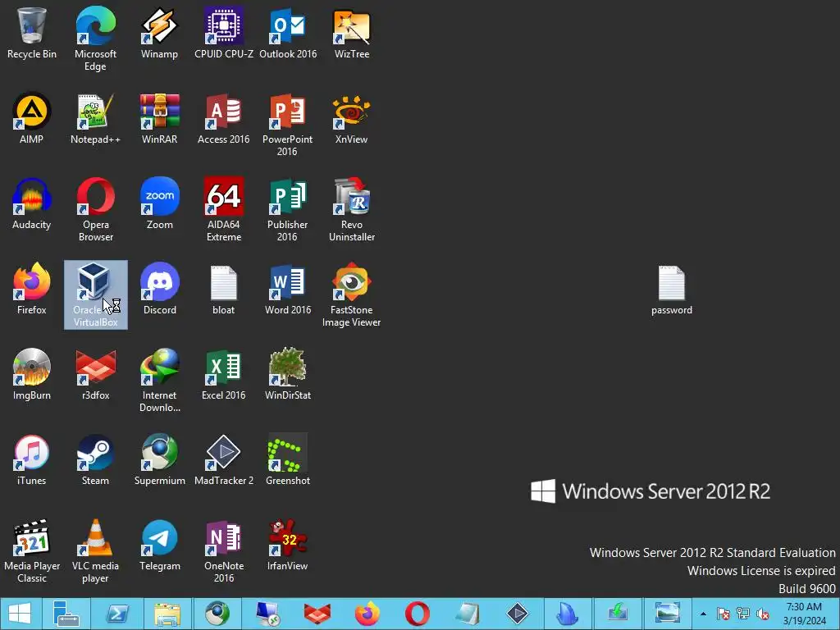
Task: Select the Opera Browser desktop shortcut
Action: 95,209
